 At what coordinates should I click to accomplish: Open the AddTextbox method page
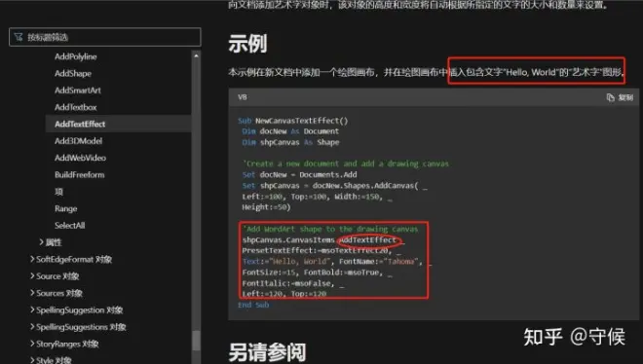75,107
